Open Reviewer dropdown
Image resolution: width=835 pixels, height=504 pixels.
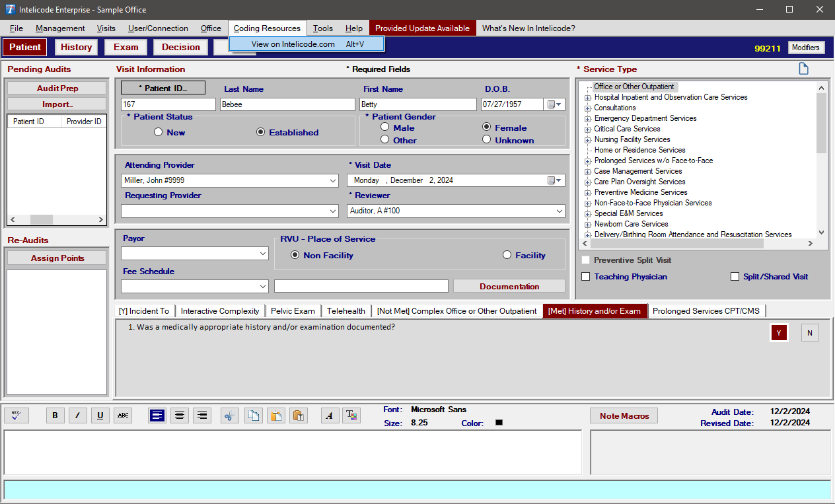[x=560, y=211]
